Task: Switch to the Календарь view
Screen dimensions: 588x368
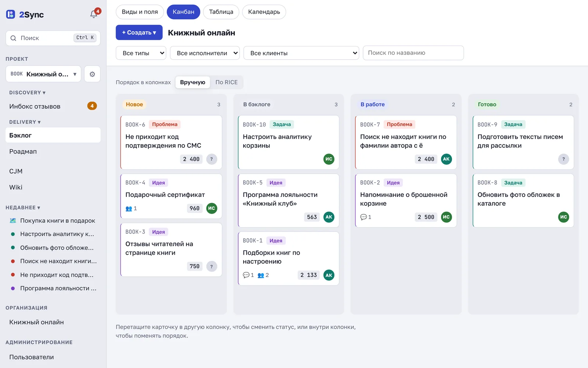Action: pyautogui.click(x=264, y=12)
